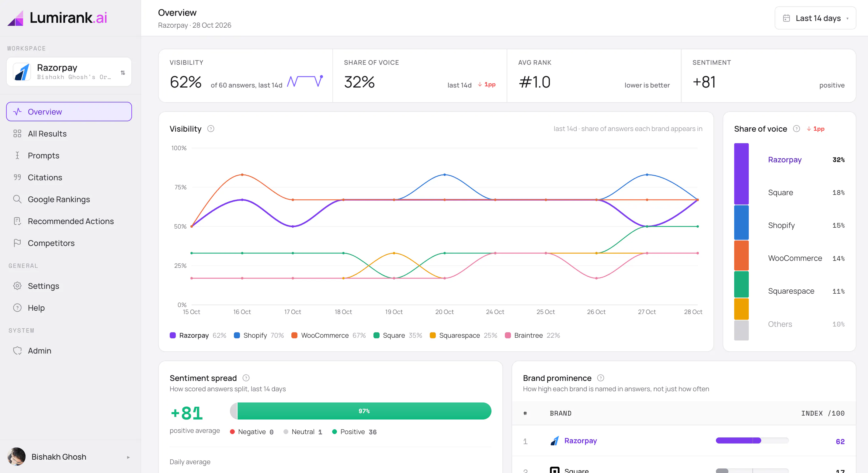This screenshot has width=868, height=473.
Task: Open the Razorpay workspace switcher
Action: (69, 72)
